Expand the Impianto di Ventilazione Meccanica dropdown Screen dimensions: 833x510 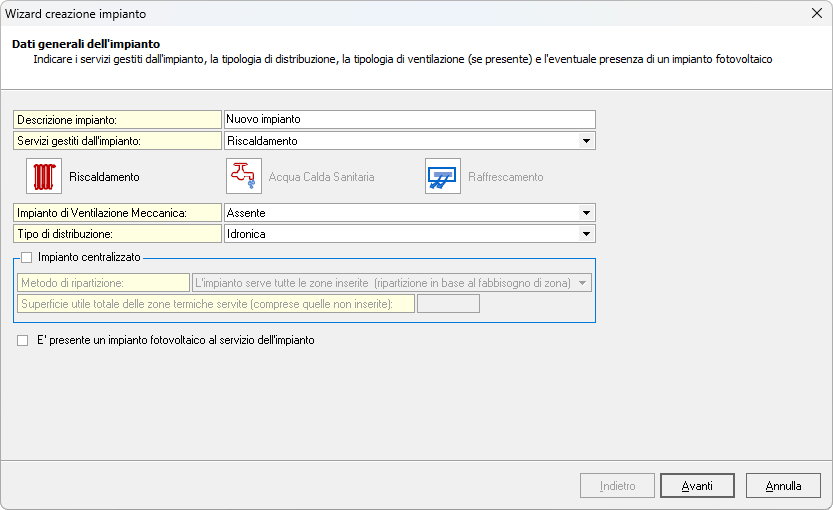coord(585,213)
